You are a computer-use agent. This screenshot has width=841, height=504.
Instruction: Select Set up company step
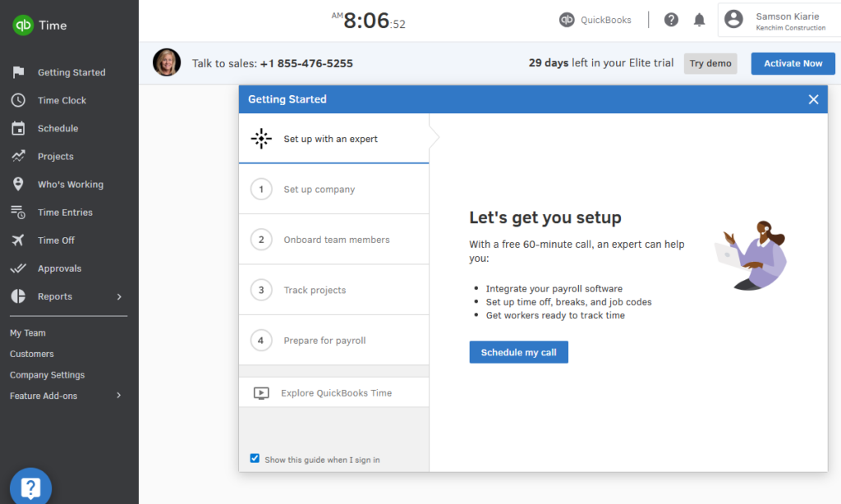pyautogui.click(x=333, y=190)
